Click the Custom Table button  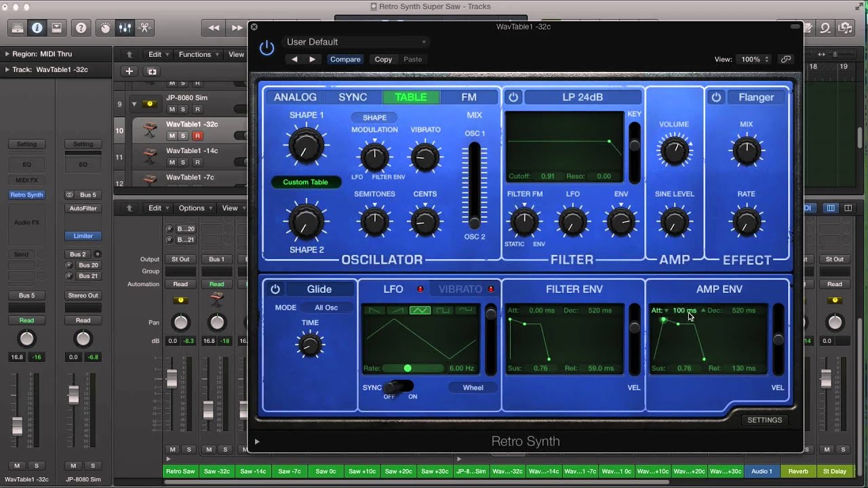(306, 182)
